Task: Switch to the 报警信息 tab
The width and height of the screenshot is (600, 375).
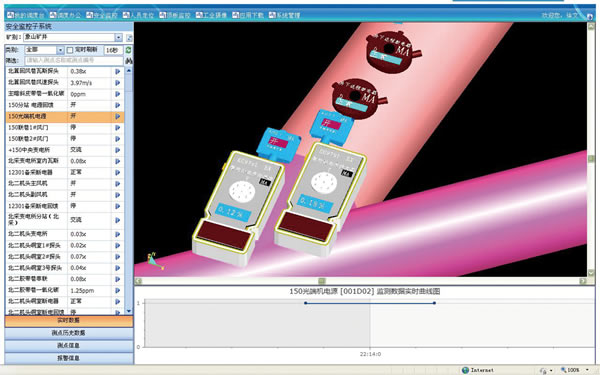Action: tap(69, 358)
